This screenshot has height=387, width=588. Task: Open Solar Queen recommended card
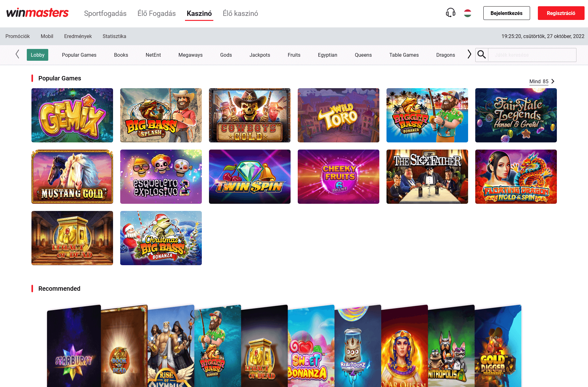[x=405, y=346]
